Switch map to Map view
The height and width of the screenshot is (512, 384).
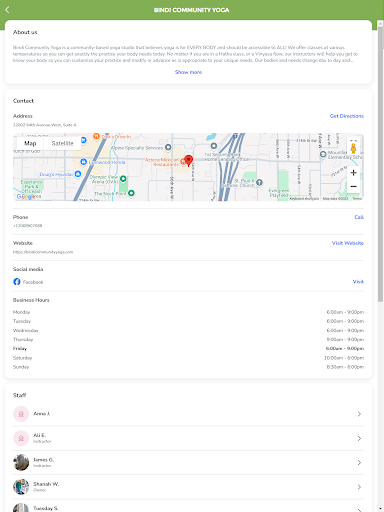[x=30, y=143]
